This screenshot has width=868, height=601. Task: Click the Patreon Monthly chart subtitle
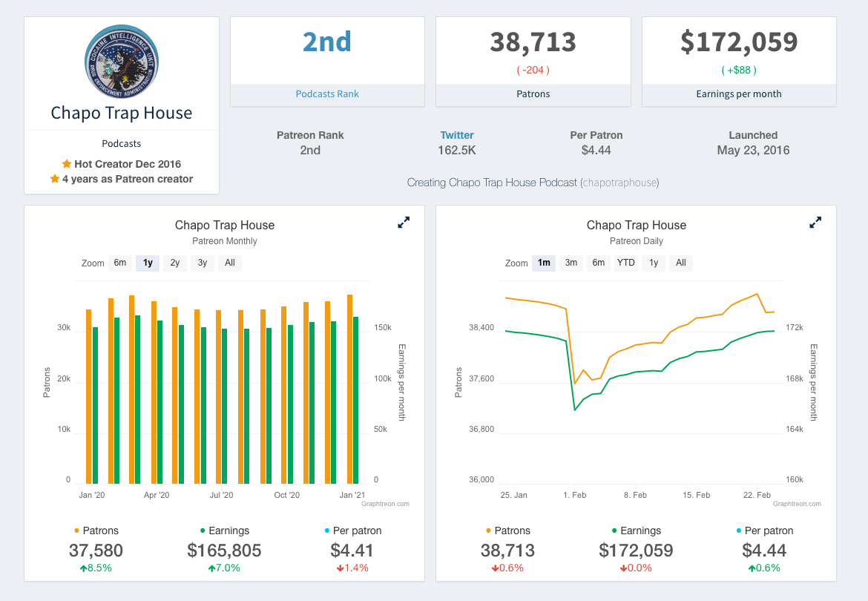coord(225,241)
